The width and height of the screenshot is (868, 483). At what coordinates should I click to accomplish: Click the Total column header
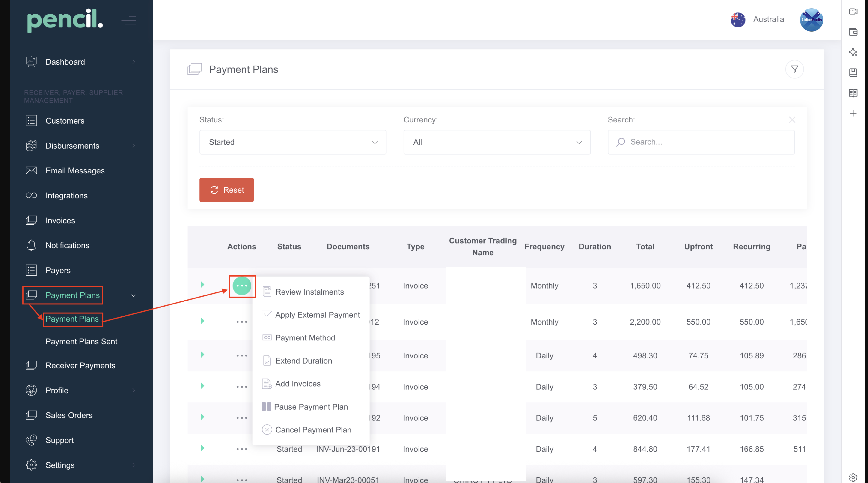645,247
